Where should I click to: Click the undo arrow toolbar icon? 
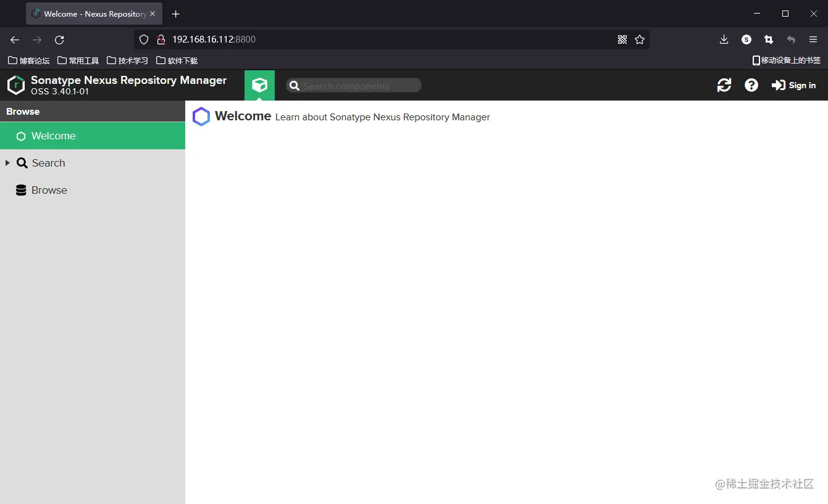(x=791, y=39)
